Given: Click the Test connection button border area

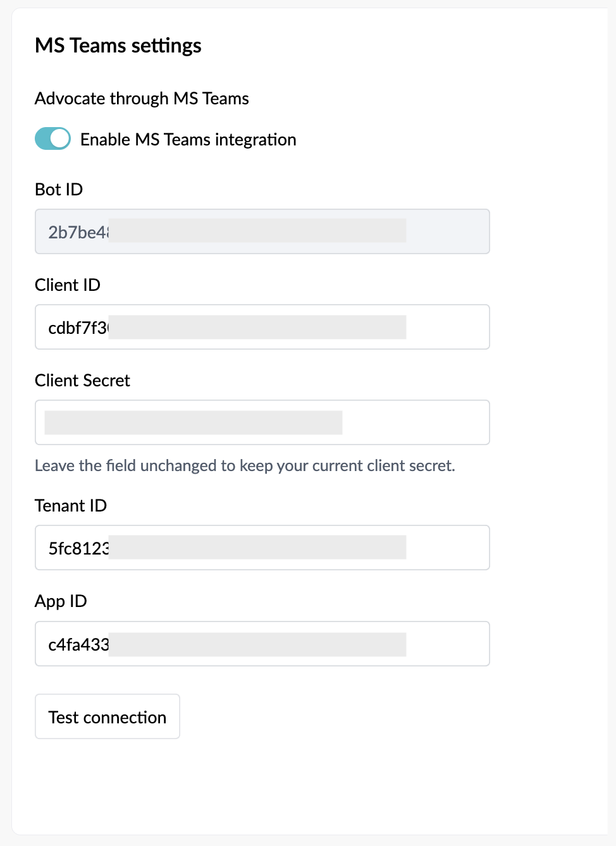Looking at the screenshot, I should 107,716.
